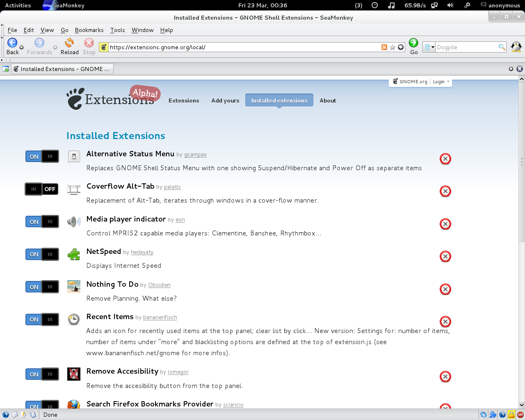Remove the Coverflow Alt-Tab extension
The image size is (525, 420).
(445, 191)
